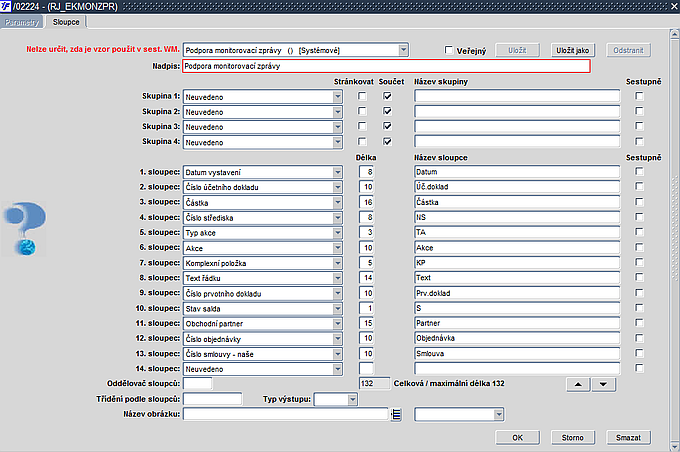
Task: Click the Délka field of 8. sloupec
Action: [366, 278]
